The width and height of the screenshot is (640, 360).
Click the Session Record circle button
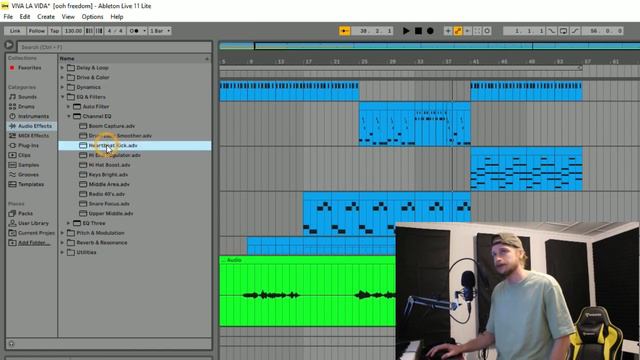coord(487,31)
